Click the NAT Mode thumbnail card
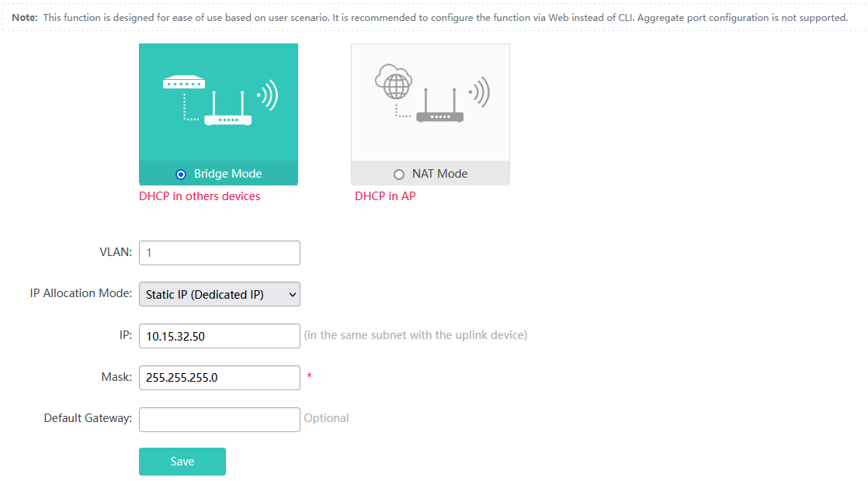 pyautogui.click(x=431, y=115)
